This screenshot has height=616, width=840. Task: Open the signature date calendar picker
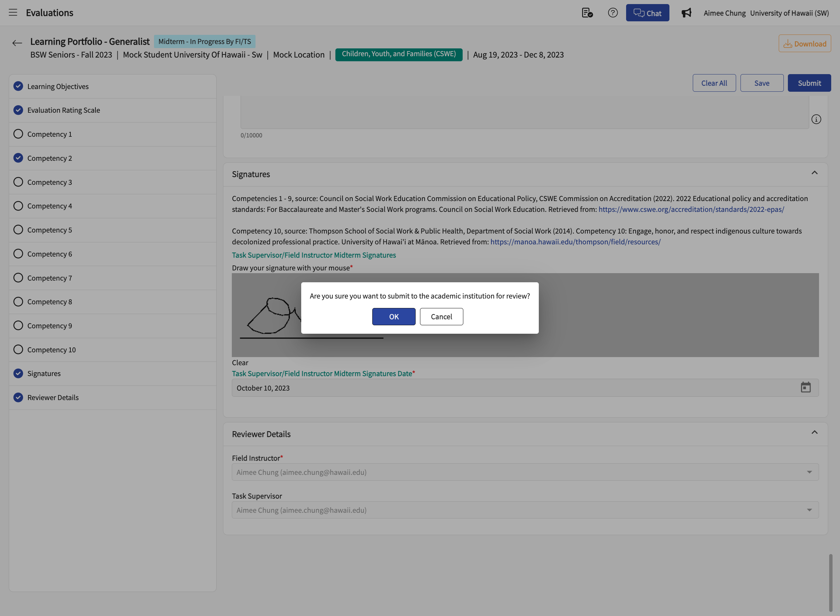(x=806, y=388)
